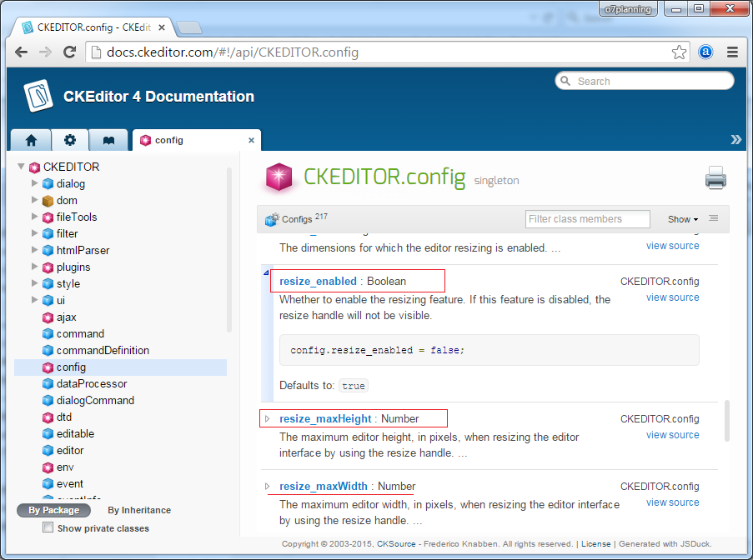Click the class tree vertical scrollbar
Screen dimensions: 753x560
pyautogui.click(x=229, y=249)
